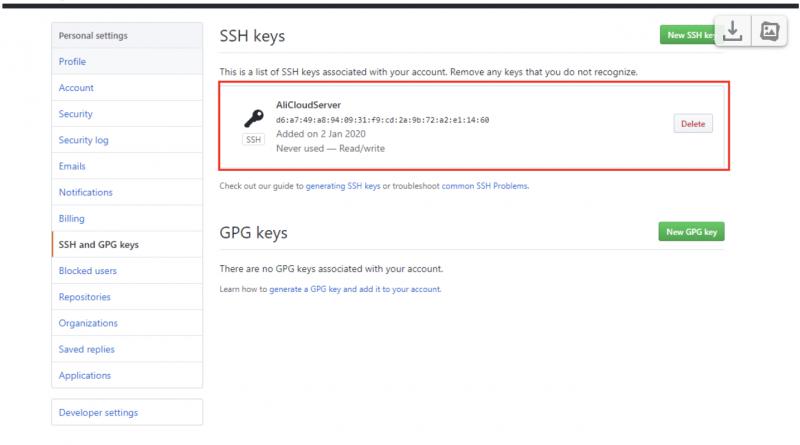This screenshot has width=800, height=445.
Task: Go to Account settings
Action: tap(76, 88)
